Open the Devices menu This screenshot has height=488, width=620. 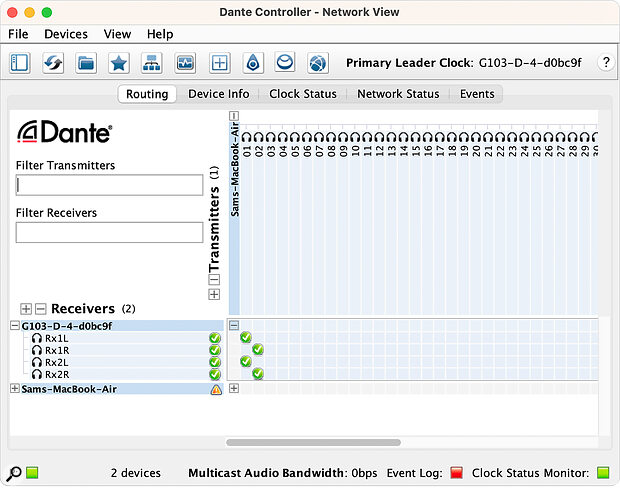tap(66, 34)
